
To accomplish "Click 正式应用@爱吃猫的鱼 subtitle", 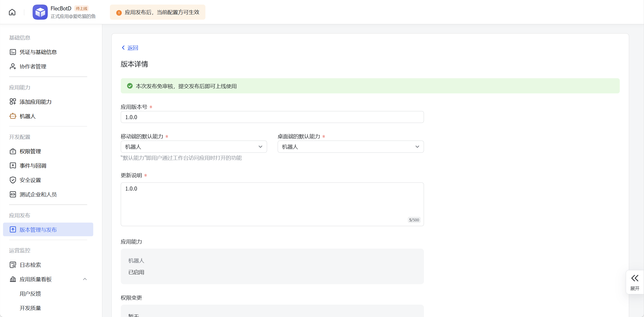I will click(73, 16).
